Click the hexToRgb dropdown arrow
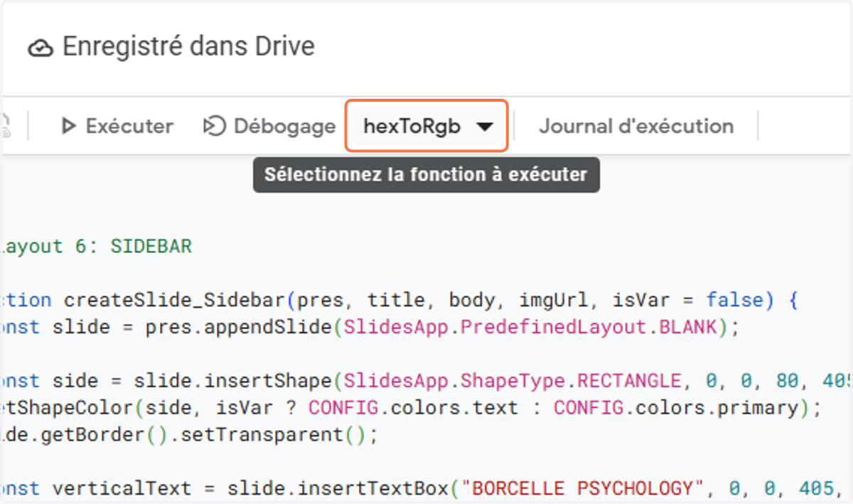 pyautogui.click(x=484, y=127)
